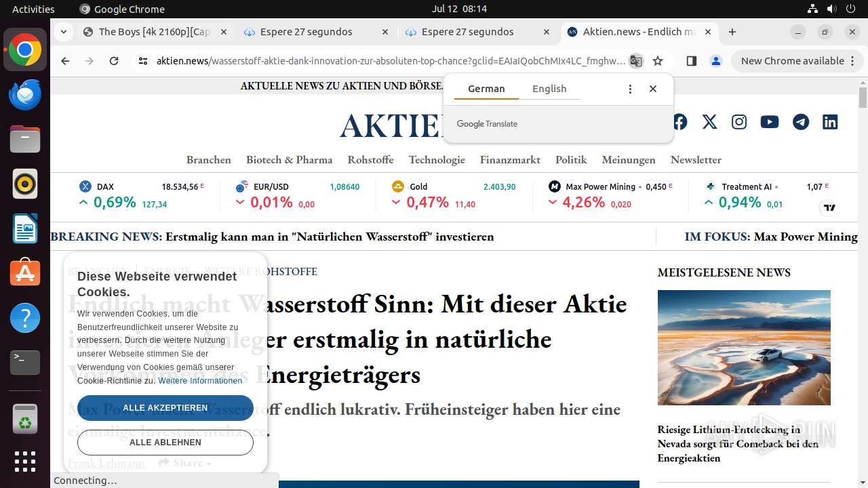
Task: Show applications grid in dock
Action: pyautogui.click(x=25, y=462)
